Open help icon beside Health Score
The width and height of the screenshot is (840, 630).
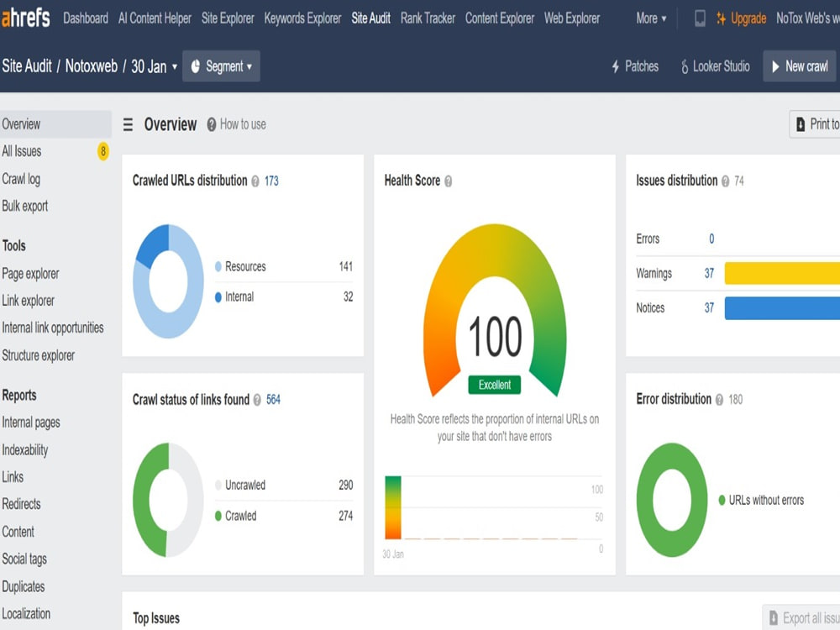click(x=449, y=181)
